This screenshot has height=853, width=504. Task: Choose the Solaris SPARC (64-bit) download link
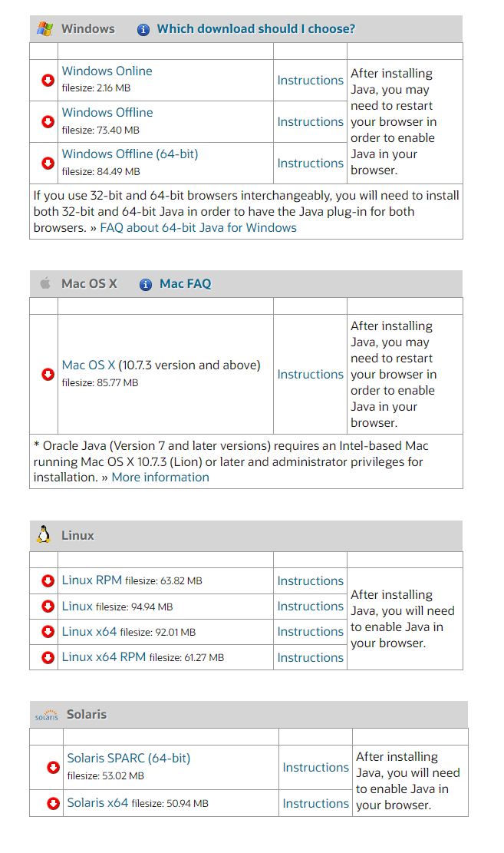click(x=128, y=758)
